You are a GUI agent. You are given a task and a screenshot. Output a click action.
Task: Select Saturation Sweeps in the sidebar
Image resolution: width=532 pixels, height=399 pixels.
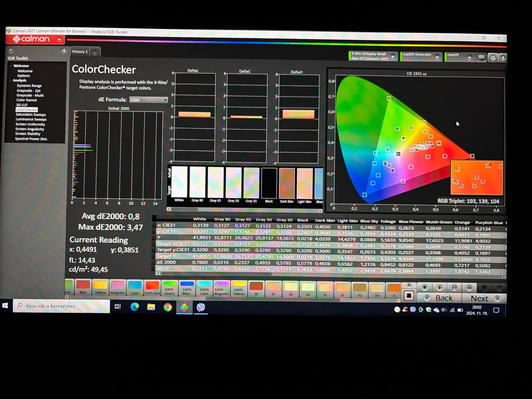click(x=31, y=115)
